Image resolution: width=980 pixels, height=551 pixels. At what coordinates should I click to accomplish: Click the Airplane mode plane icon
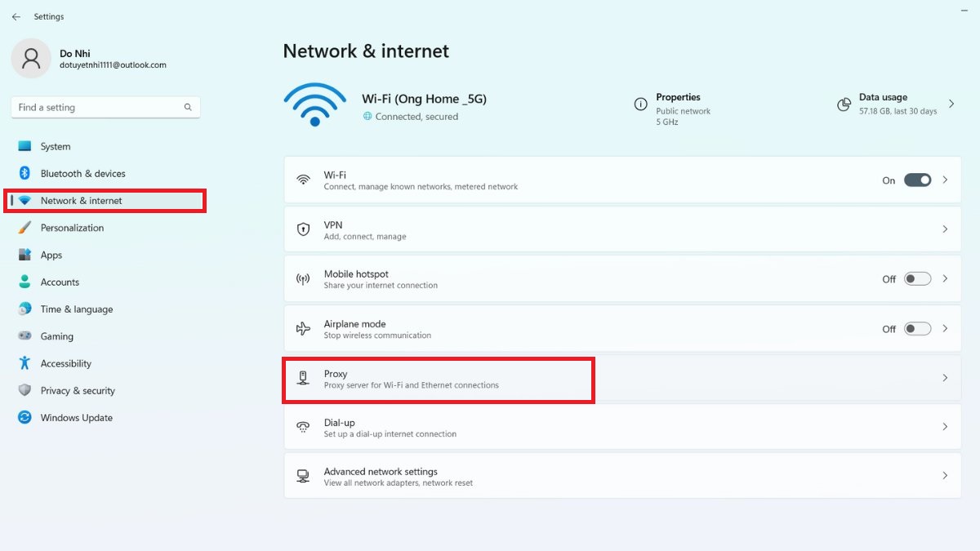[303, 329]
